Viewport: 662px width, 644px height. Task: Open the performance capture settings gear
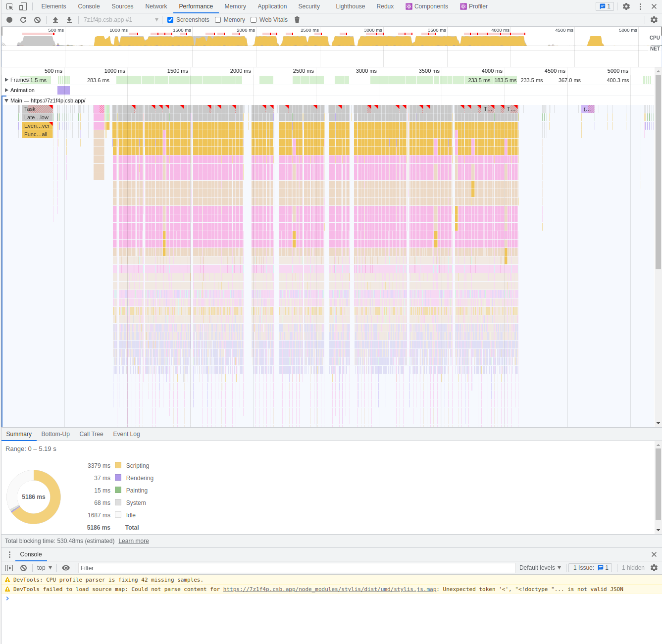655,19
